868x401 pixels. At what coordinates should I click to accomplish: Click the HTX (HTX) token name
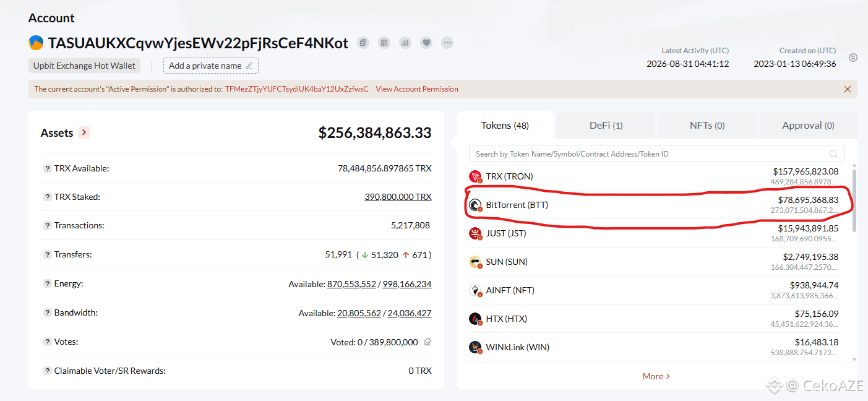[507, 319]
